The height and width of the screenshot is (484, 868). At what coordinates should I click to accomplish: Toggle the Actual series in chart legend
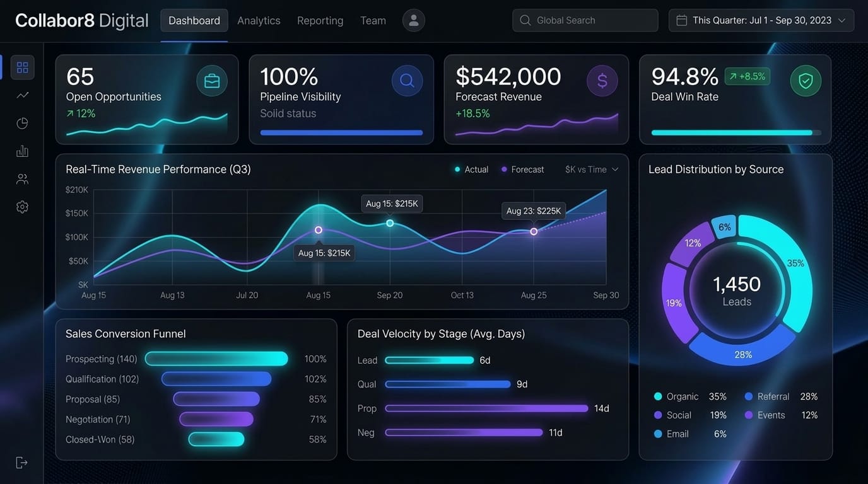click(x=471, y=170)
